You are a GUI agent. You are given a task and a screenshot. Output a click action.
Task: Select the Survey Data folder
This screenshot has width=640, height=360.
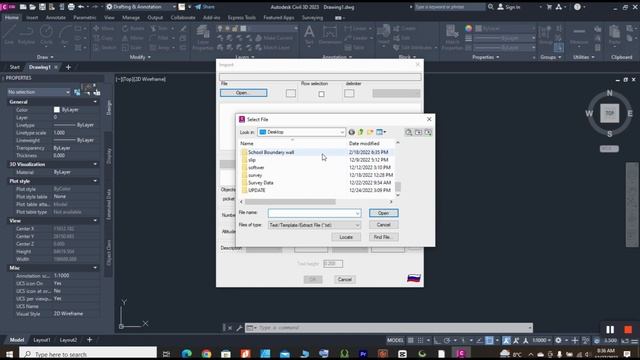pos(261,183)
